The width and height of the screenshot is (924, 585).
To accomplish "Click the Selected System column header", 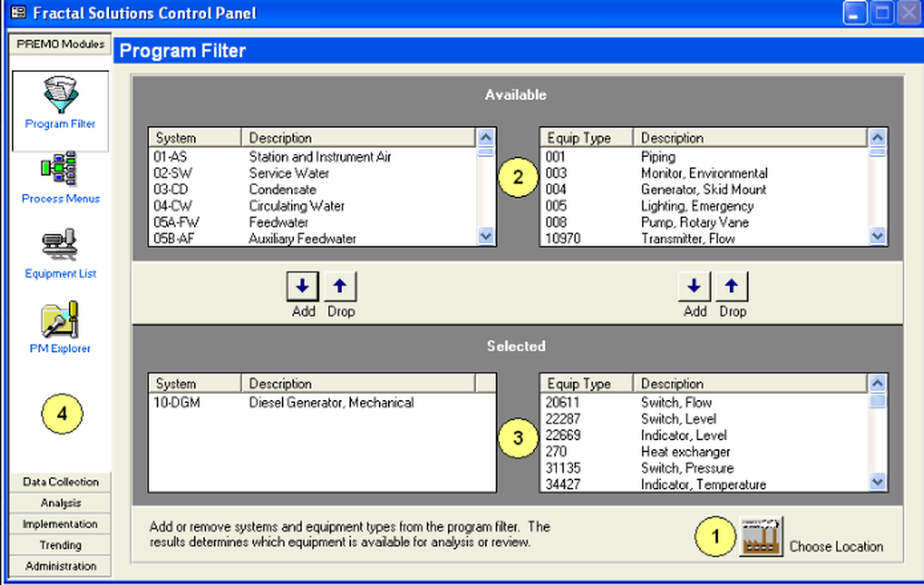I will (195, 384).
